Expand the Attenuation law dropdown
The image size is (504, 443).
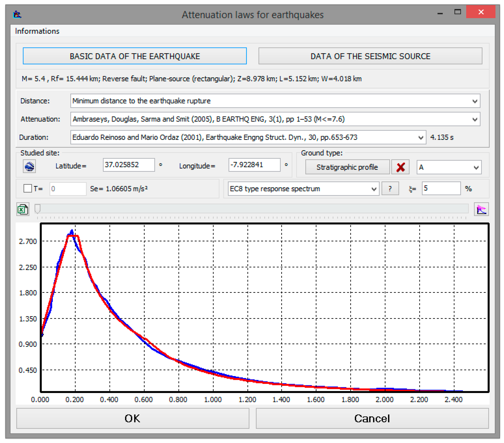(475, 119)
